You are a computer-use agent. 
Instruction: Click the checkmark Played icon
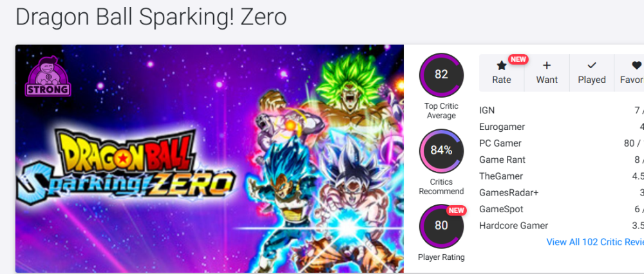[591, 66]
